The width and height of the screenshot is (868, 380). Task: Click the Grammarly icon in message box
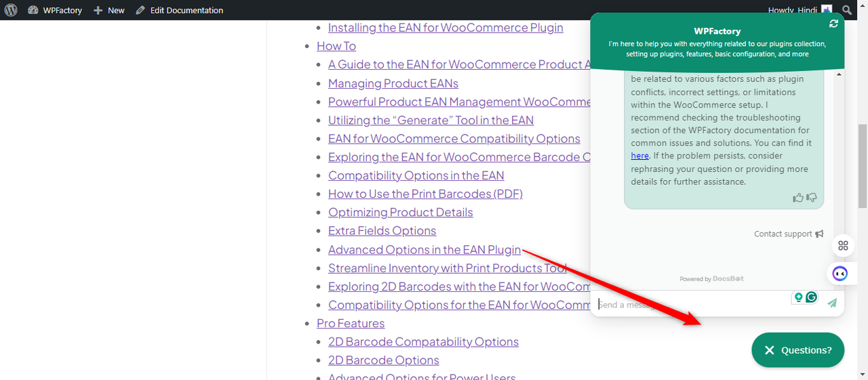coord(811,297)
